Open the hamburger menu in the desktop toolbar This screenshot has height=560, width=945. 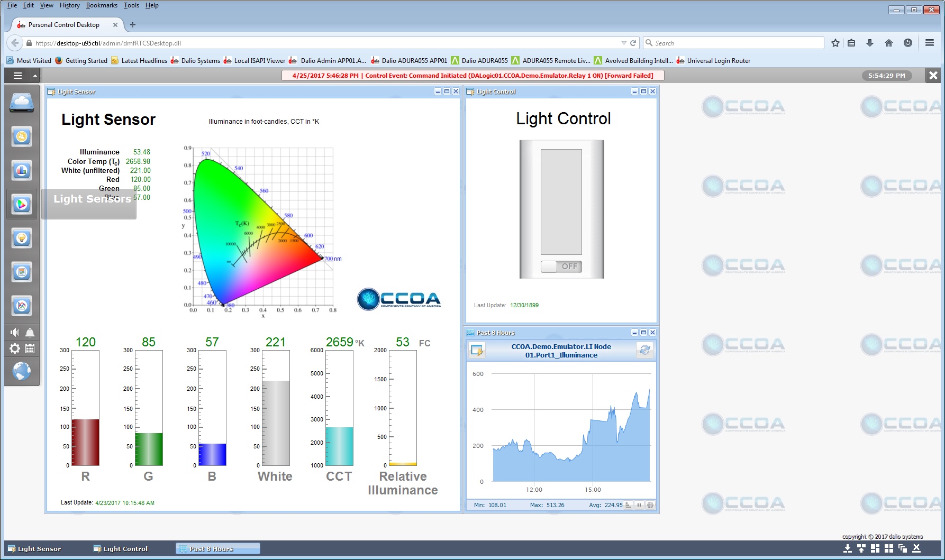coord(17,76)
